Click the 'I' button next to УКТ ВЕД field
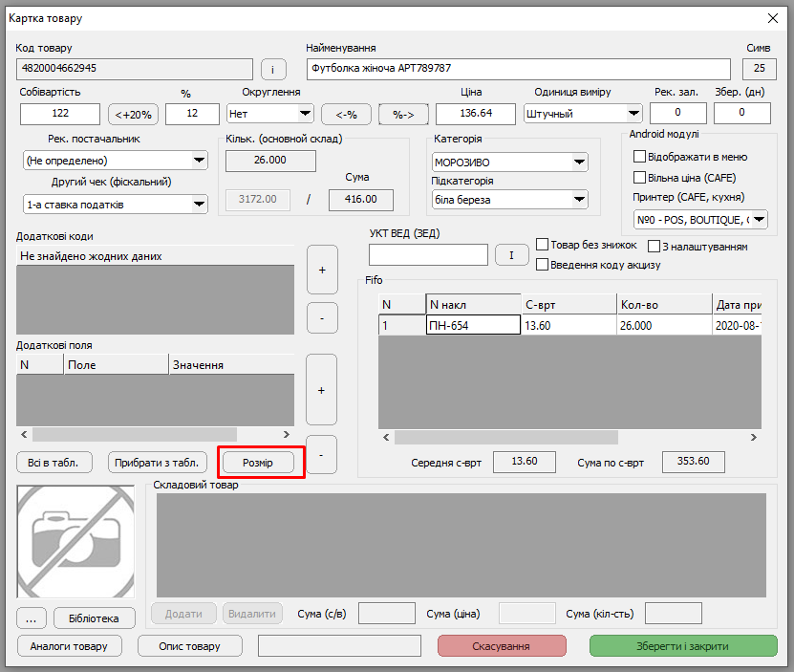Screen dimensions: 794x672 [511, 255]
